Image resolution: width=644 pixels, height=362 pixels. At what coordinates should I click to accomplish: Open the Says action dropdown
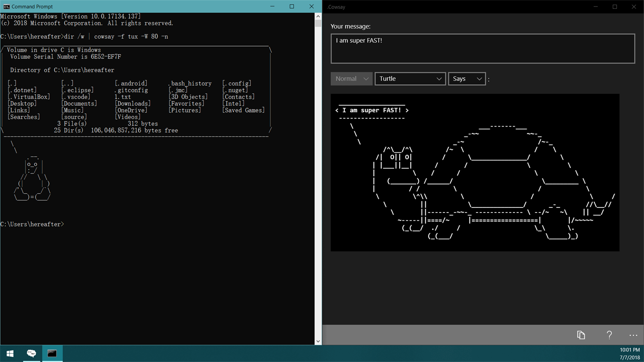[x=467, y=79]
